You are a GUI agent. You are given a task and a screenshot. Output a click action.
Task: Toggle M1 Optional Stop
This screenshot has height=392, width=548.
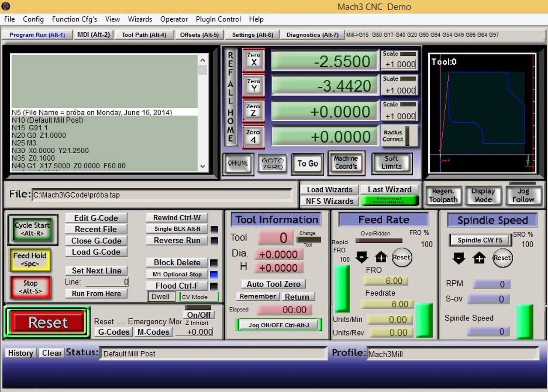[x=177, y=274]
